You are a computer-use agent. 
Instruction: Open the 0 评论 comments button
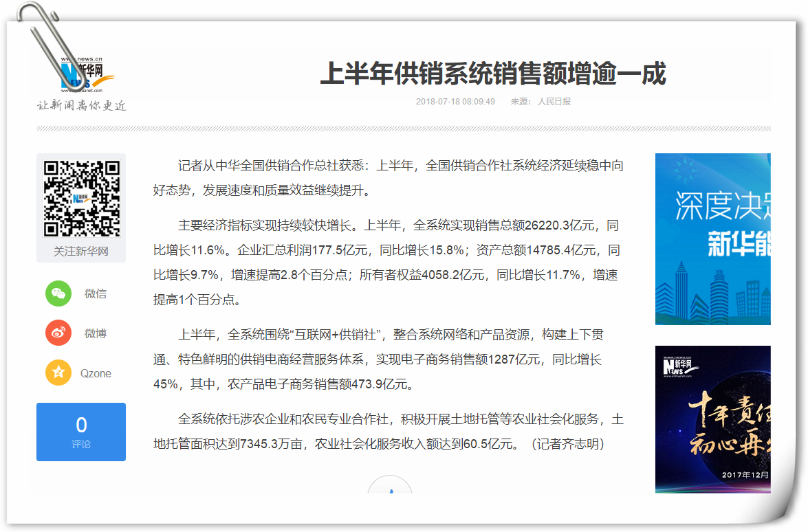click(81, 432)
